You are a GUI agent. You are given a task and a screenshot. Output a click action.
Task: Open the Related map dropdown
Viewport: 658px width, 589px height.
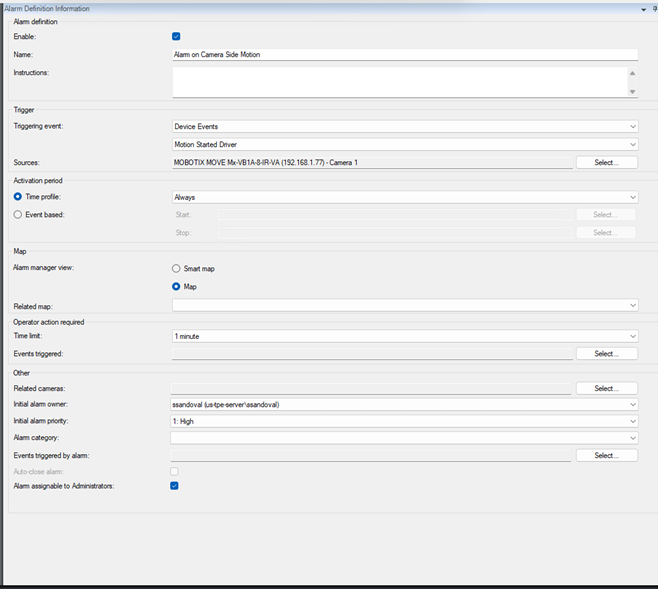405,305
